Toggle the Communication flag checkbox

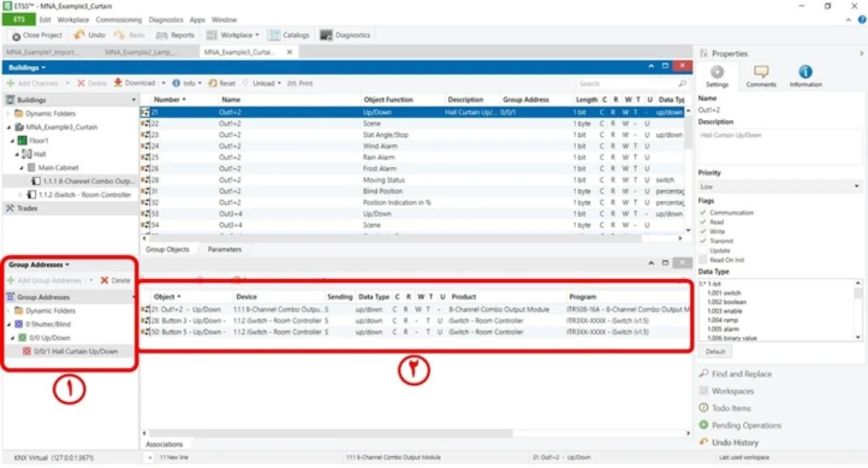click(x=703, y=212)
